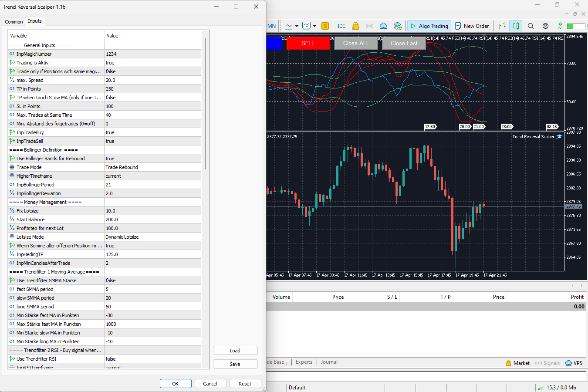The image size is (588, 392).
Task: Switch to the Common tab
Action: [14, 22]
